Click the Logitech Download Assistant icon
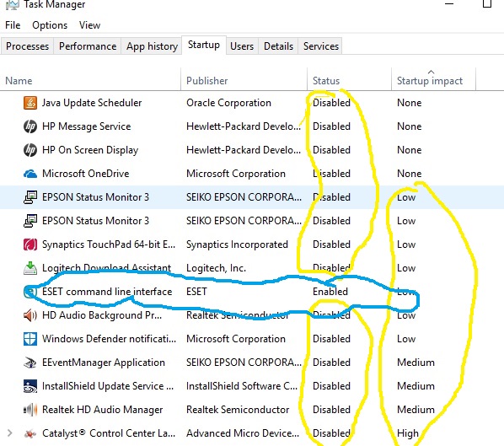The image size is (504, 446). pos(30,268)
